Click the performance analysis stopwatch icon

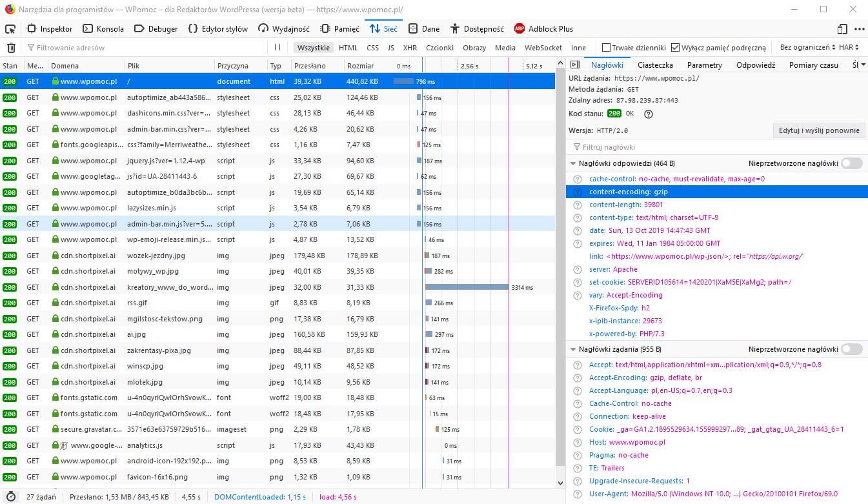click(11, 497)
